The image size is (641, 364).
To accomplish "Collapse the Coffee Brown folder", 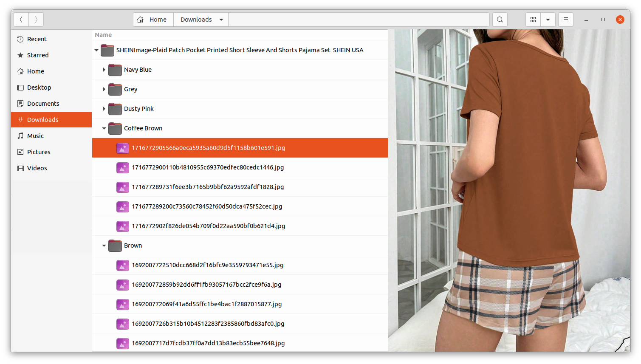I will (x=104, y=128).
